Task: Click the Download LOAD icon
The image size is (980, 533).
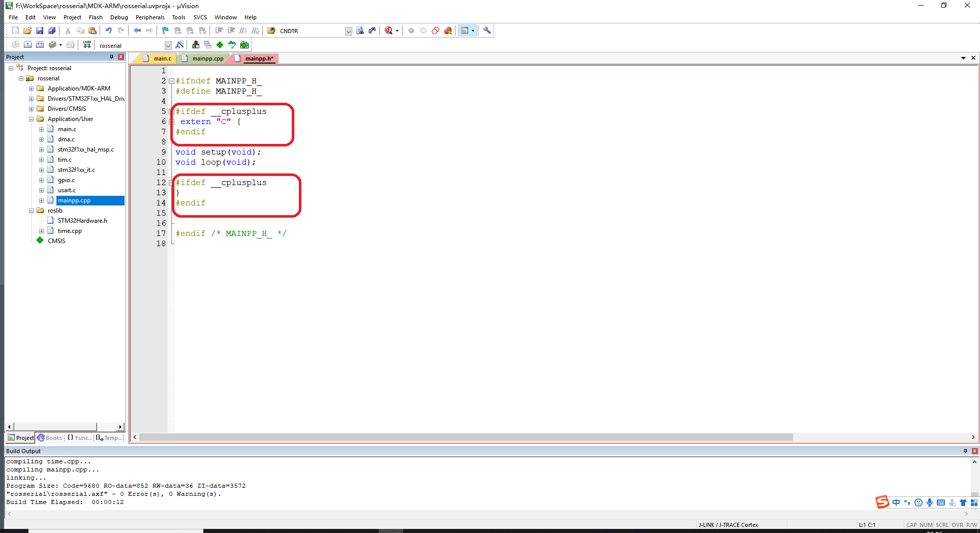Action: (x=87, y=45)
